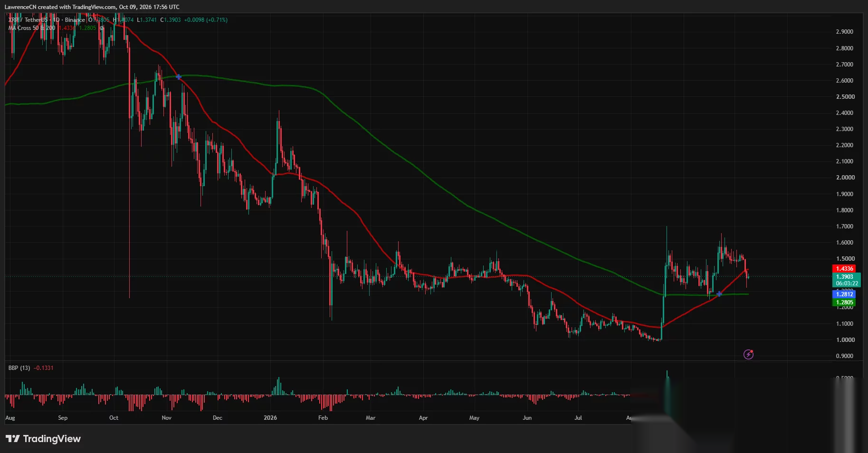868x453 pixels.
Task: Click the Mar label on time axis
Action: click(x=370, y=418)
